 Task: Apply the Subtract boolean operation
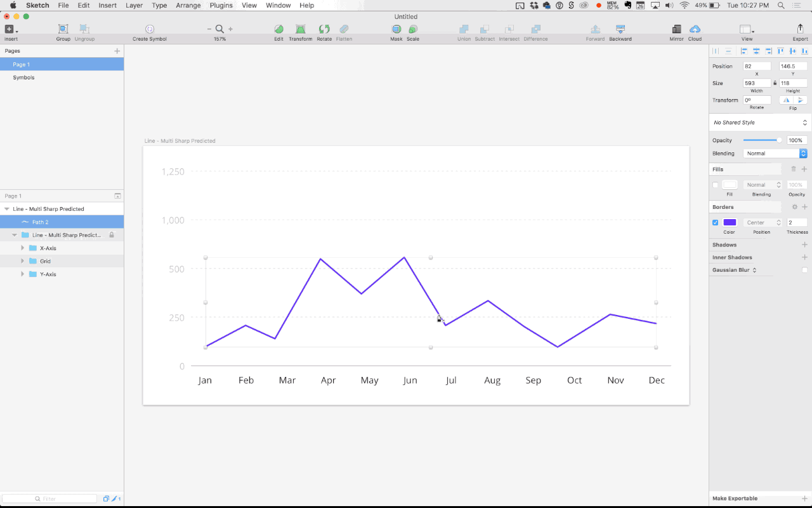click(x=485, y=29)
